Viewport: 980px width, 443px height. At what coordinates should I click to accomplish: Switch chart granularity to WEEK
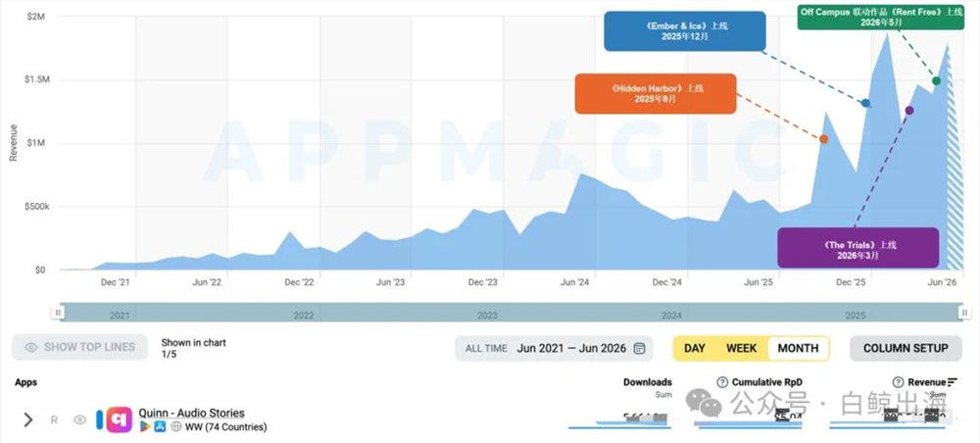pyautogui.click(x=741, y=348)
